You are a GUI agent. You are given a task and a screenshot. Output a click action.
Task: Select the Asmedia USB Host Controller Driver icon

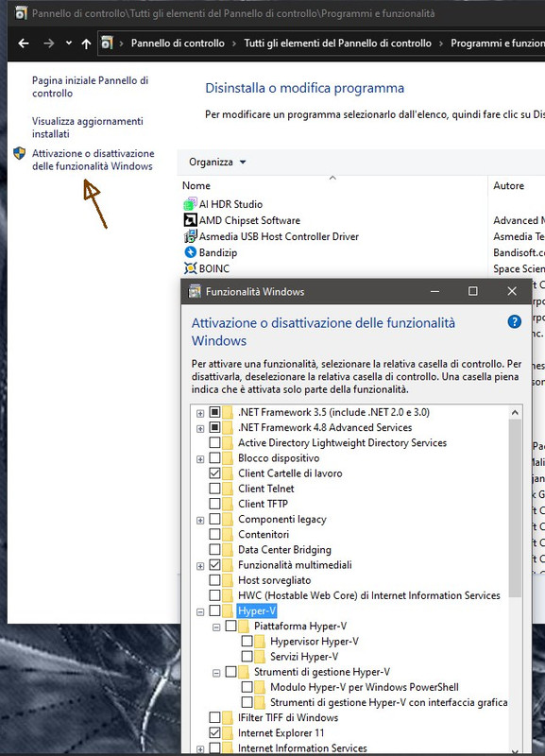(191, 236)
